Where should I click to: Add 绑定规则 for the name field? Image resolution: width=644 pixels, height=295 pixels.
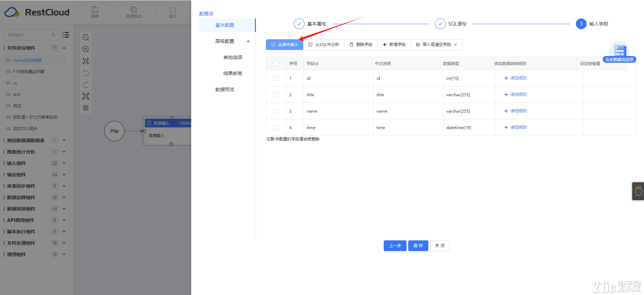pos(516,111)
